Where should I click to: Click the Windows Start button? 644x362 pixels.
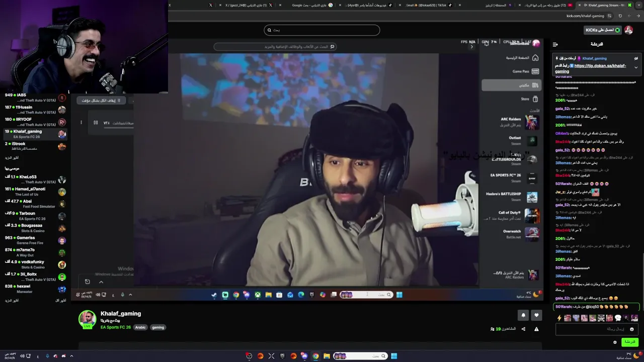394,356
